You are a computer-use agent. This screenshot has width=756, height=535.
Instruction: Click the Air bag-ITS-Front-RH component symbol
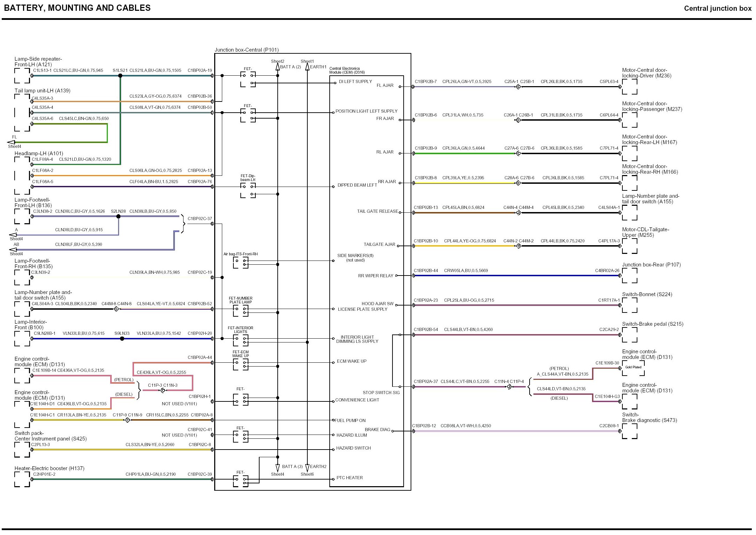pos(241,262)
